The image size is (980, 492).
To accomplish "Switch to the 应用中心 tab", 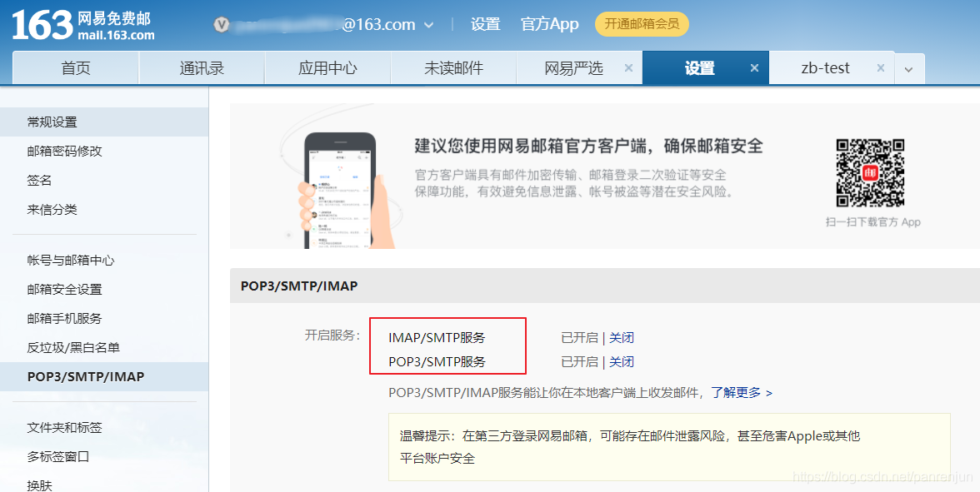I will tap(327, 68).
